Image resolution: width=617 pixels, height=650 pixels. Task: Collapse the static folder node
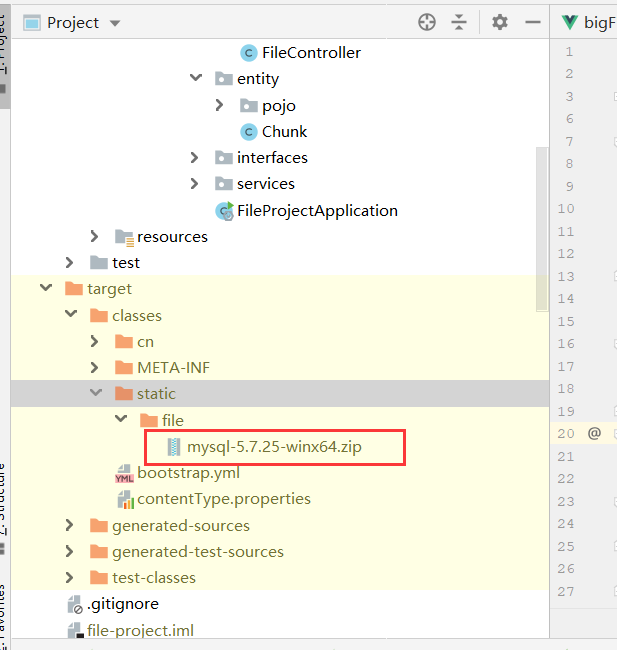tap(96, 392)
